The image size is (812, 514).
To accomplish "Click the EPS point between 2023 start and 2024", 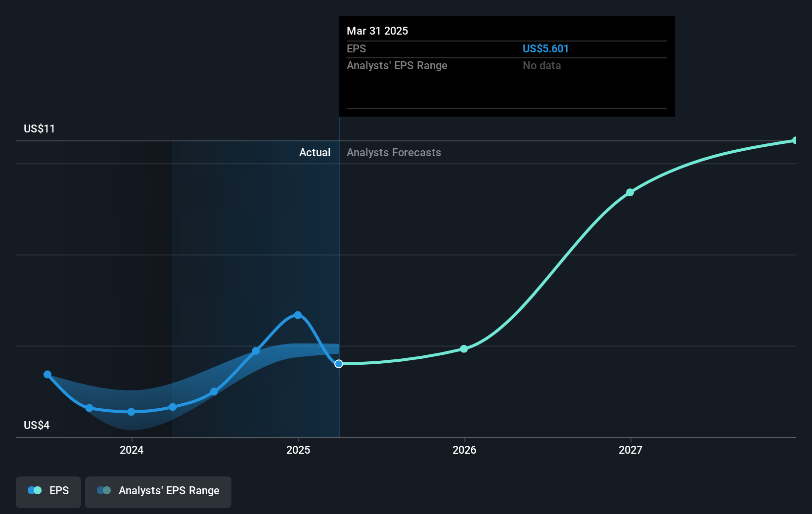I will 89,408.
